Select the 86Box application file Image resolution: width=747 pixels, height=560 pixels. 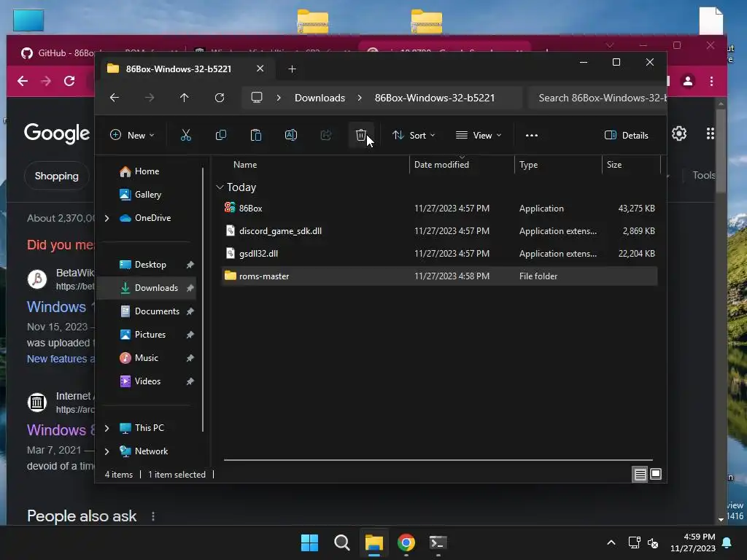(x=439, y=208)
